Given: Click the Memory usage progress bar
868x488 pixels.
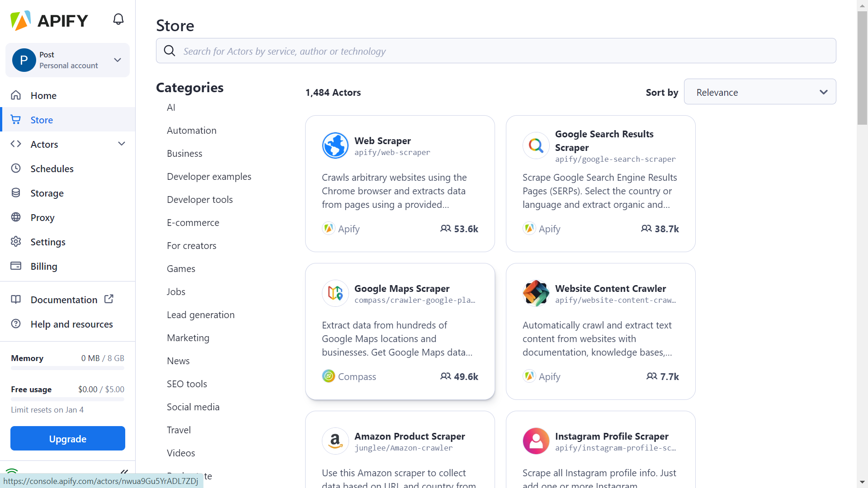Looking at the screenshot, I should click(68, 368).
